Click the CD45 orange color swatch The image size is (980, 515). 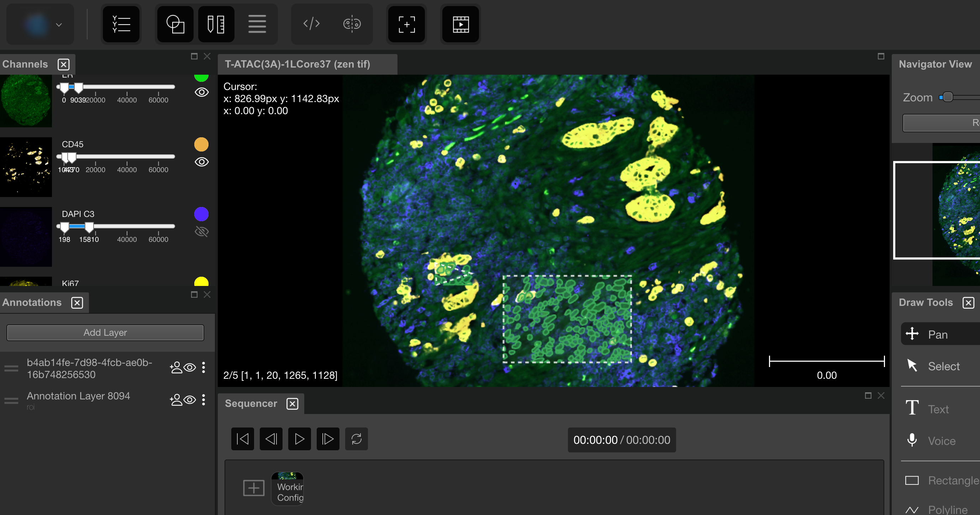201,144
